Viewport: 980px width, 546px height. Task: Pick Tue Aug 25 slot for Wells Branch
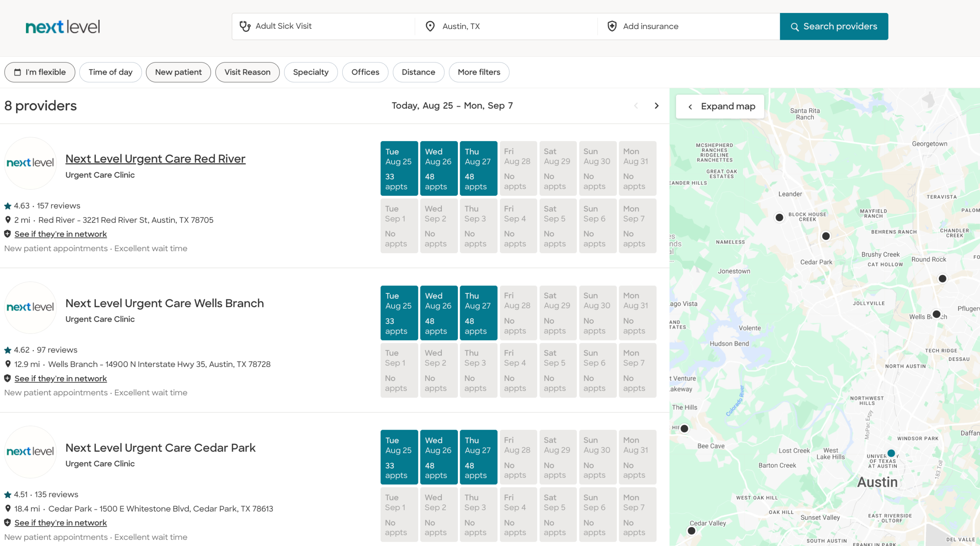(399, 313)
